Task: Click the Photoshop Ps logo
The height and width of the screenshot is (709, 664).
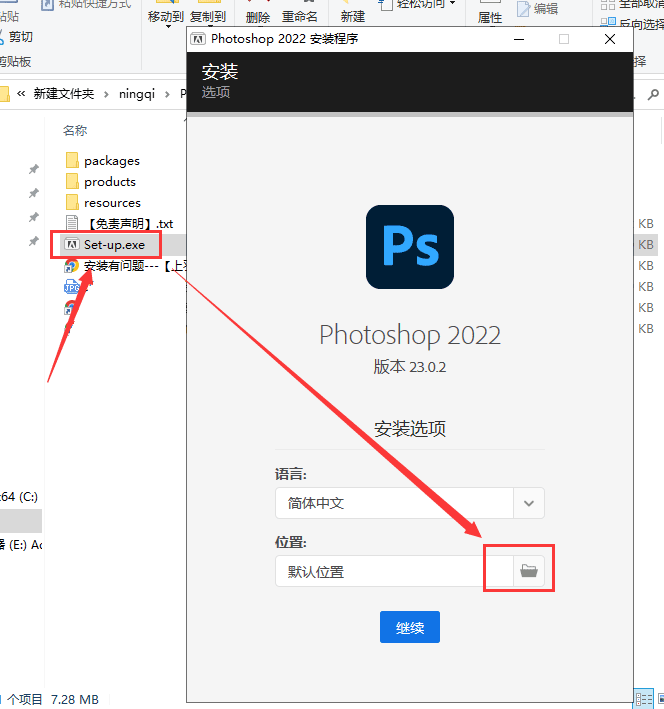Action: [x=410, y=247]
